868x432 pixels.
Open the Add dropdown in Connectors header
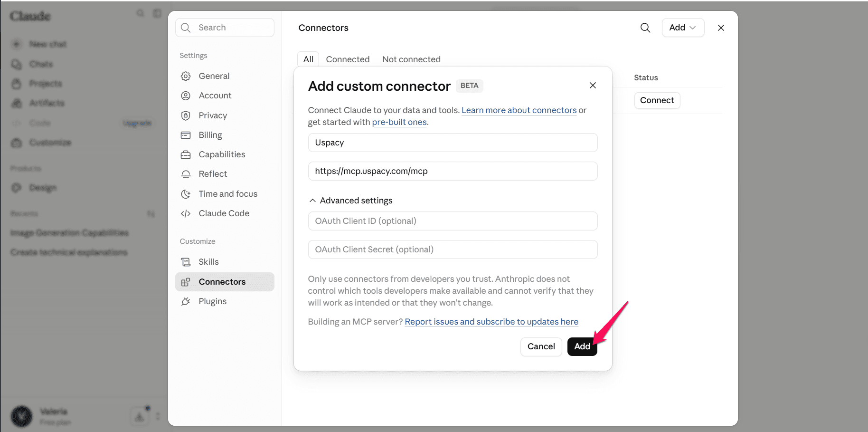pyautogui.click(x=683, y=28)
